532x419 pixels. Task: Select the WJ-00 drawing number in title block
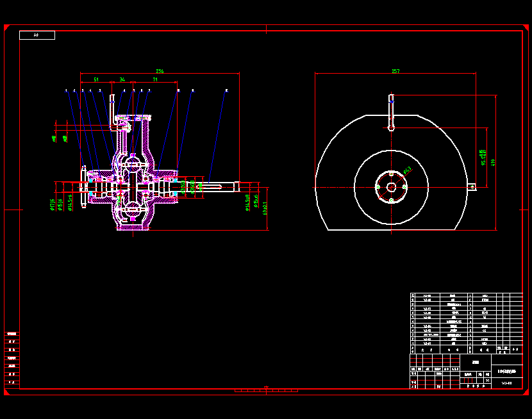(506, 383)
